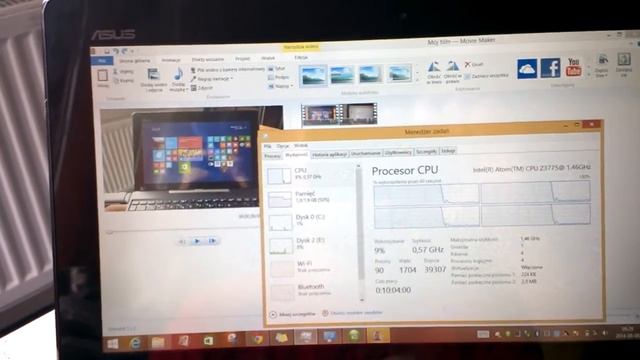
Task: Click Add videos and photos icon
Action: pos(153,74)
